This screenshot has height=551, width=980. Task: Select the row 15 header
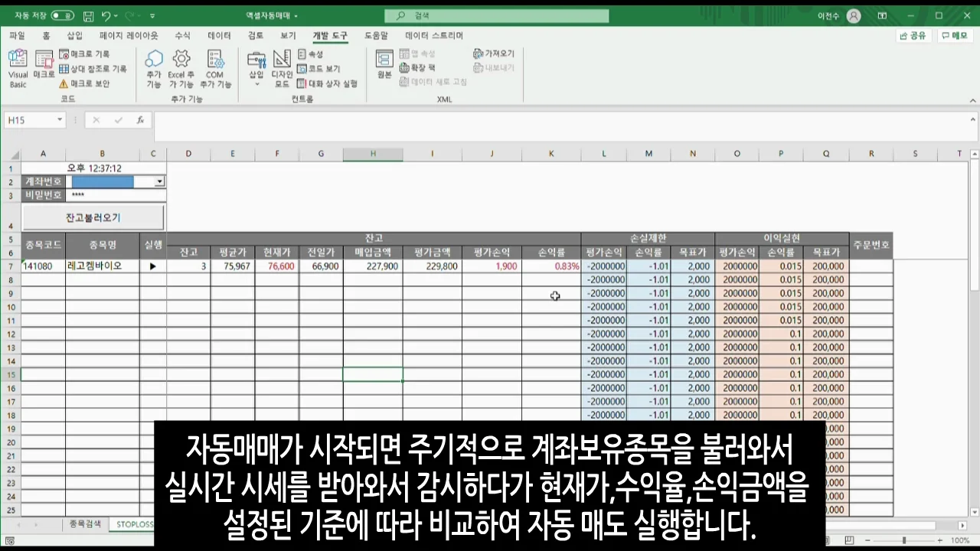tap(11, 374)
